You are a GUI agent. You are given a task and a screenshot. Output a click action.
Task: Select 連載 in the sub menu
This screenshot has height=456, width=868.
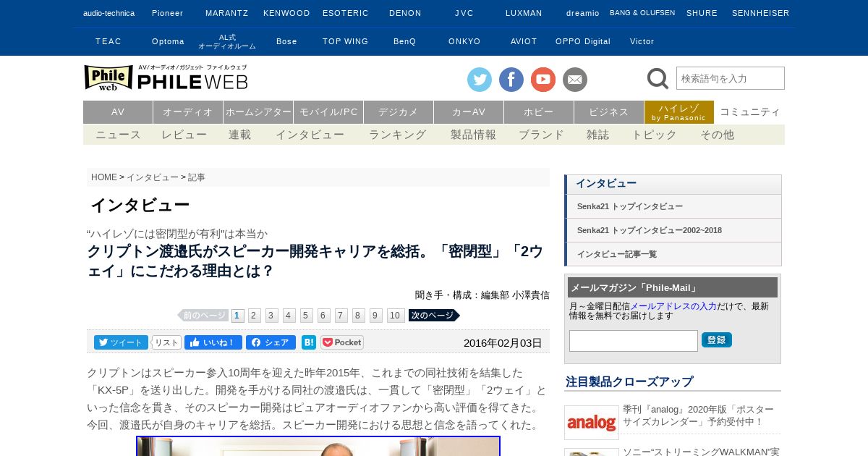tap(240, 135)
